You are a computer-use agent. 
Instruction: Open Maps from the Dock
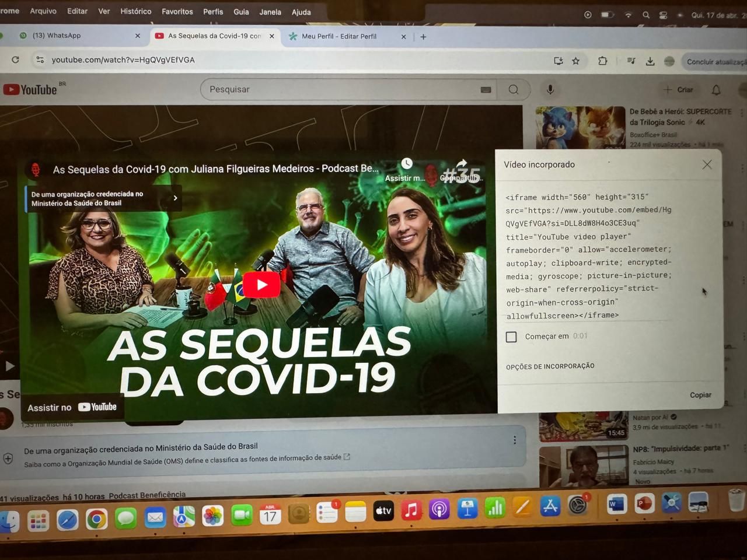pos(184,517)
